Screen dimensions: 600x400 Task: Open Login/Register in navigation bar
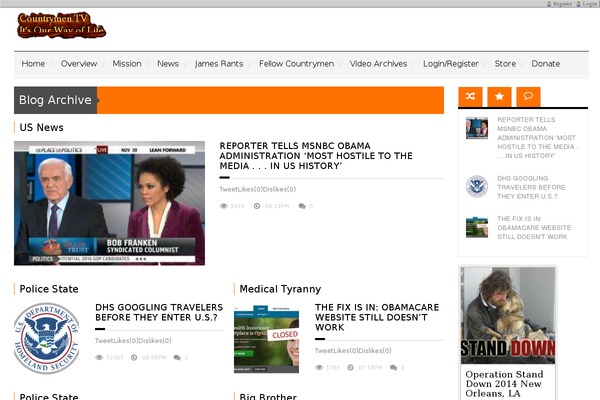[x=451, y=64]
